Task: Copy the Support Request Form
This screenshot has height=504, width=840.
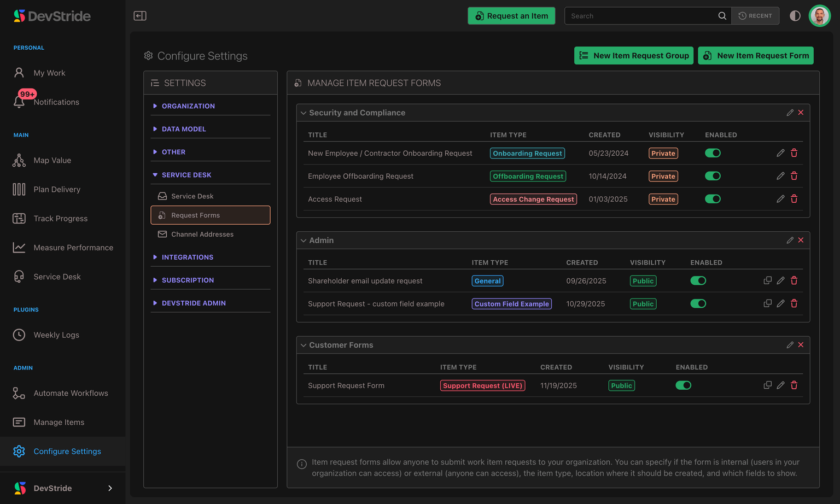Action: (x=767, y=385)
